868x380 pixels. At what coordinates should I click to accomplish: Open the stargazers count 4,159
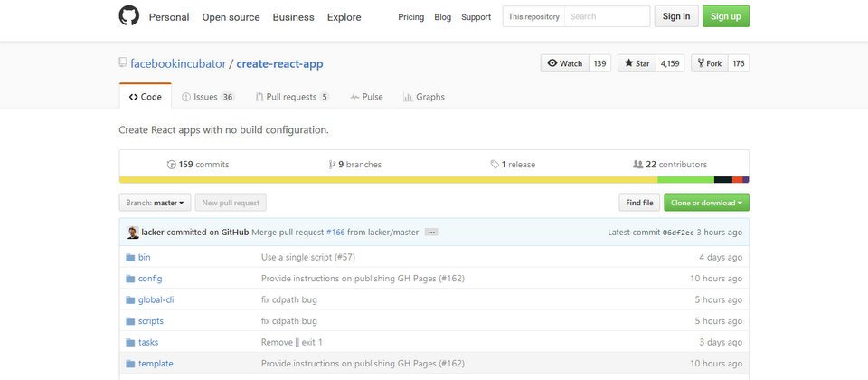[x=670, y=63]
